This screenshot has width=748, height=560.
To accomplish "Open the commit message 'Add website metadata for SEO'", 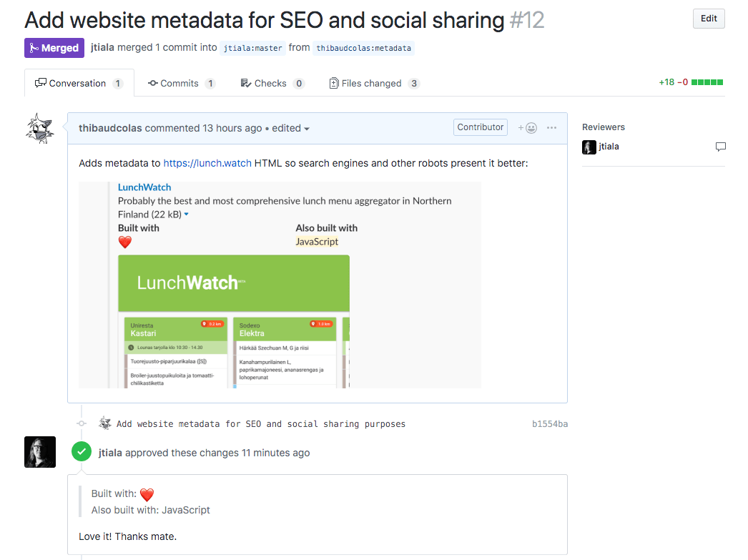I will [x=261, y=424].
